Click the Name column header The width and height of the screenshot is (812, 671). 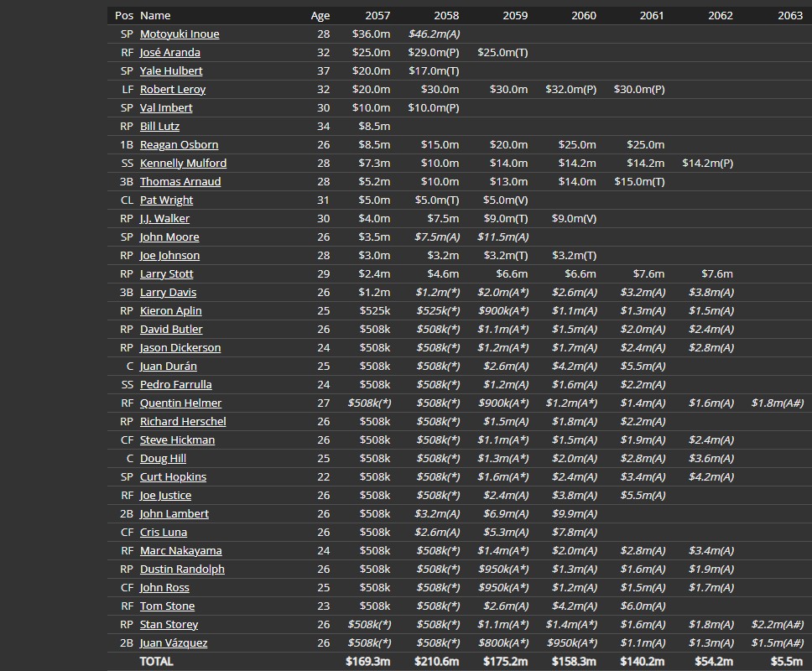pyautogui.click(x=155, y=16)
